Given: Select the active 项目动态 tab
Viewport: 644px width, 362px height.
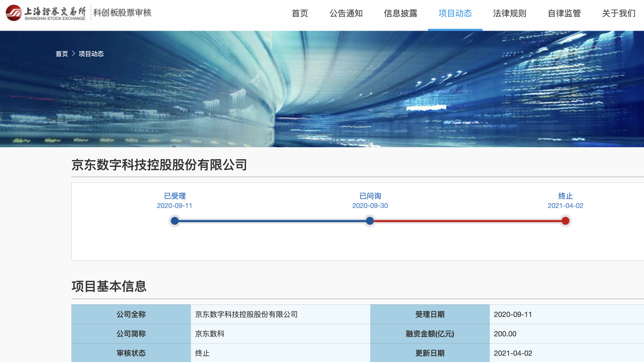Looking at the screenshot, I should click(x=455, y=13).
